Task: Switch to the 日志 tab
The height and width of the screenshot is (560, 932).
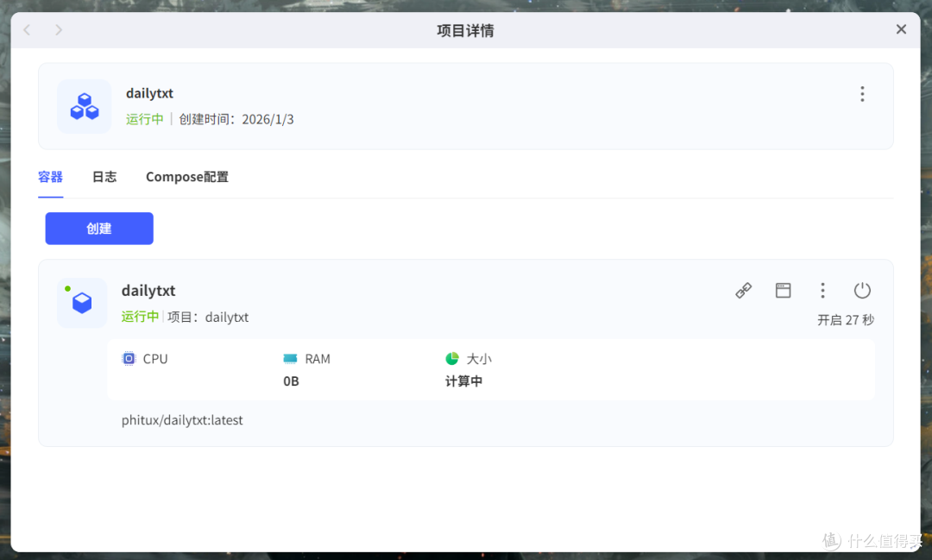Action: 104,177
